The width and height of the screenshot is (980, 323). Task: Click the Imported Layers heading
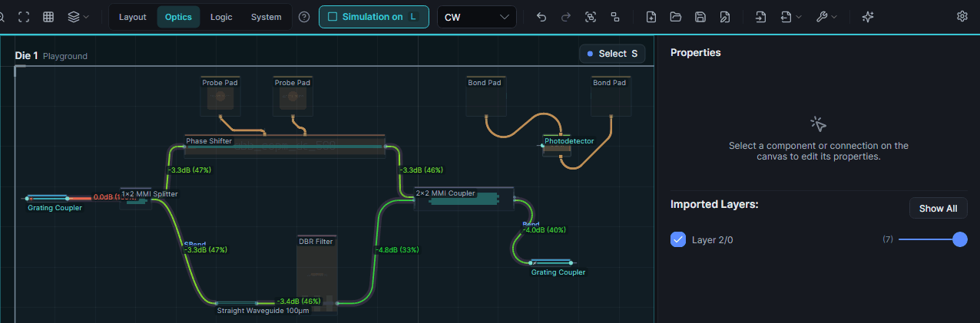[x=714, y=204]
